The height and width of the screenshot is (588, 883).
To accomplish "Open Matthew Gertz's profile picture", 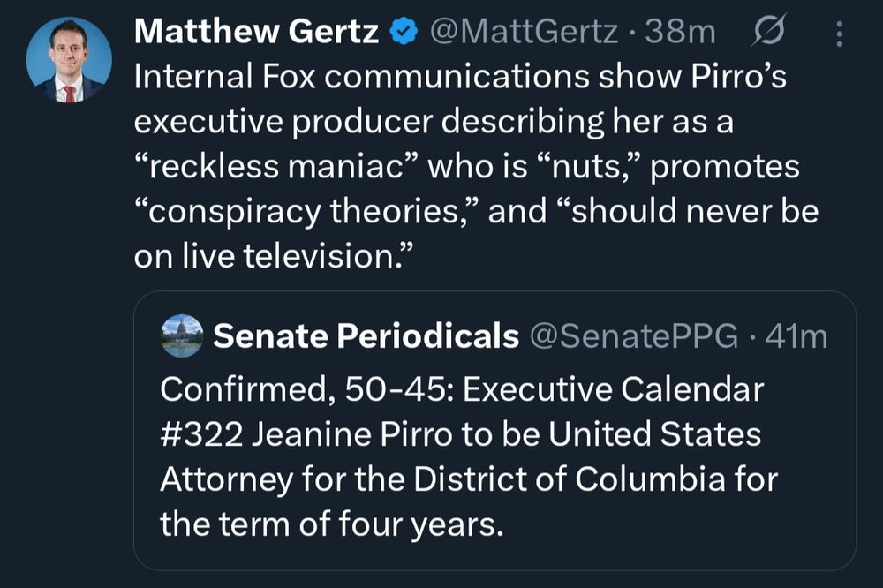I will click(69, 60).
